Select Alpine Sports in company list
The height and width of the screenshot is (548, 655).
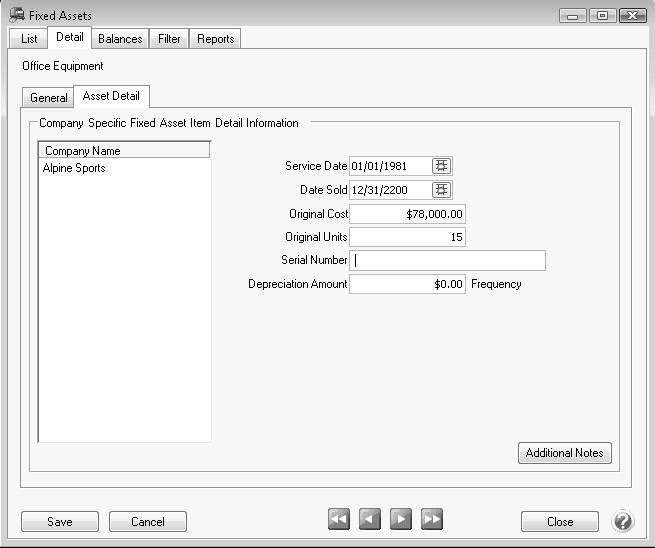[x=74, y=168]
